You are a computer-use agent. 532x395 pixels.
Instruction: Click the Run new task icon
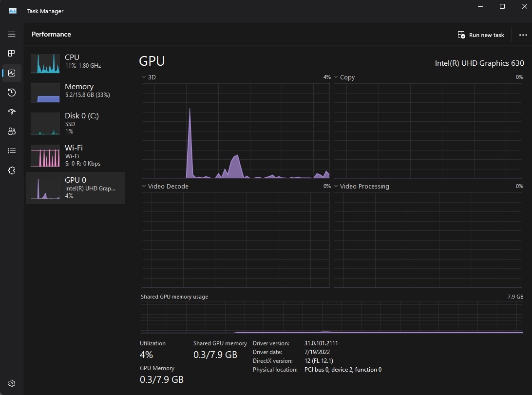point(461,35)
